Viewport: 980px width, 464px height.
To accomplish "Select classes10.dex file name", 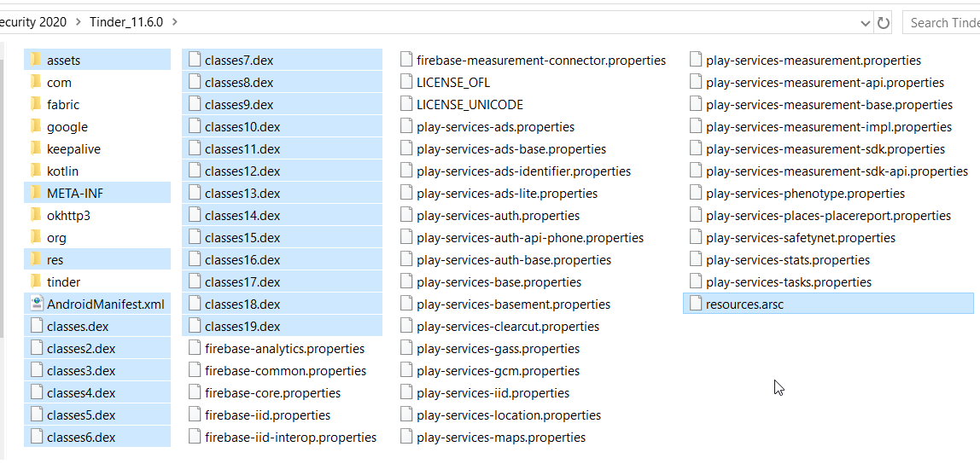I will [242, 127].
